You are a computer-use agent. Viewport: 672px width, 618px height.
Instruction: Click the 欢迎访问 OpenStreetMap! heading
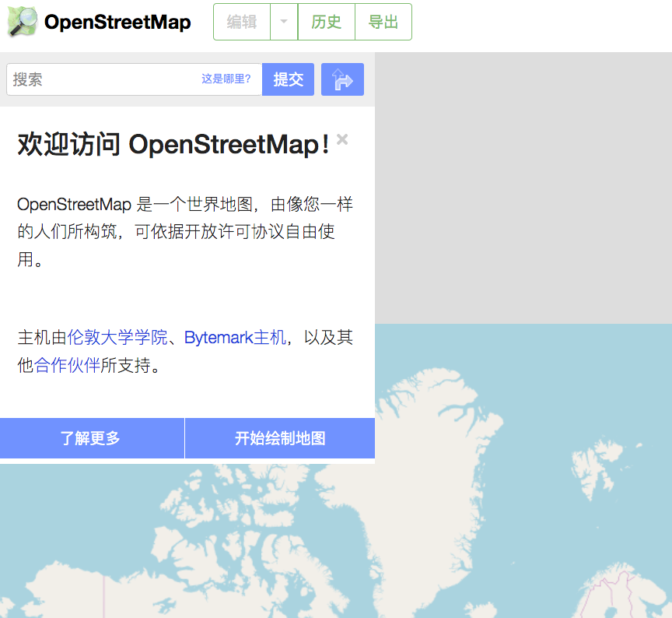(173, 145)
